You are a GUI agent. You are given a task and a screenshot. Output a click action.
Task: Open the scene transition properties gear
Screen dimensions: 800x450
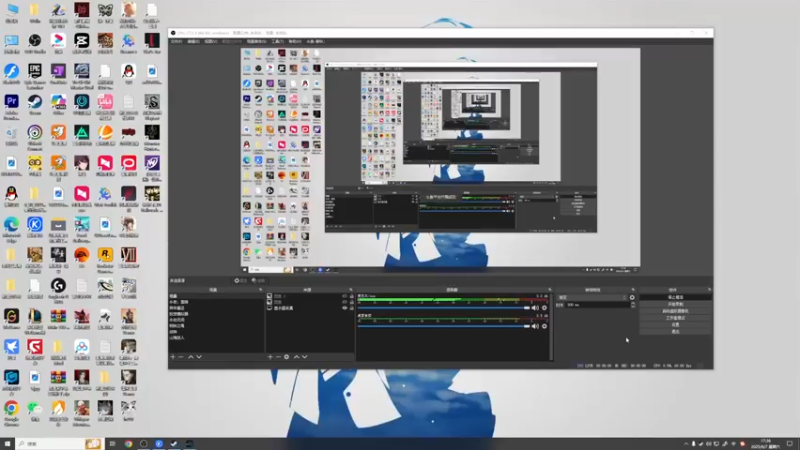tap(632, 297)
